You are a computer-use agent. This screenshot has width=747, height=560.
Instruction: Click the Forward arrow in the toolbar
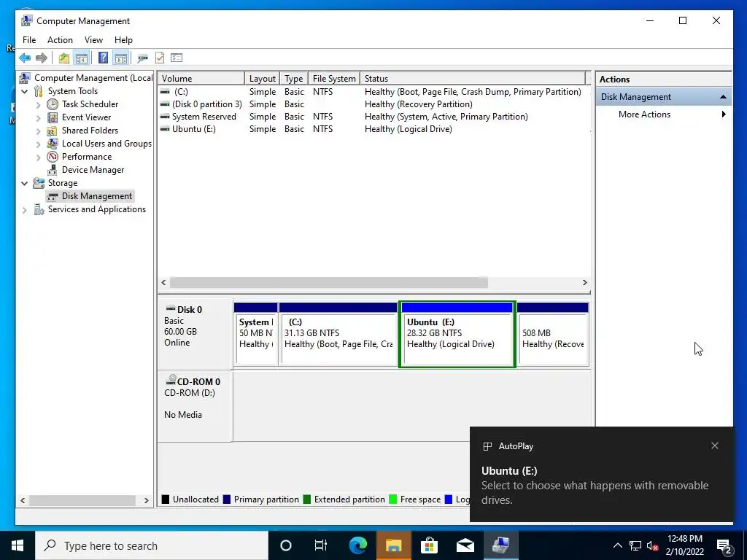click(x=42, y=58)
